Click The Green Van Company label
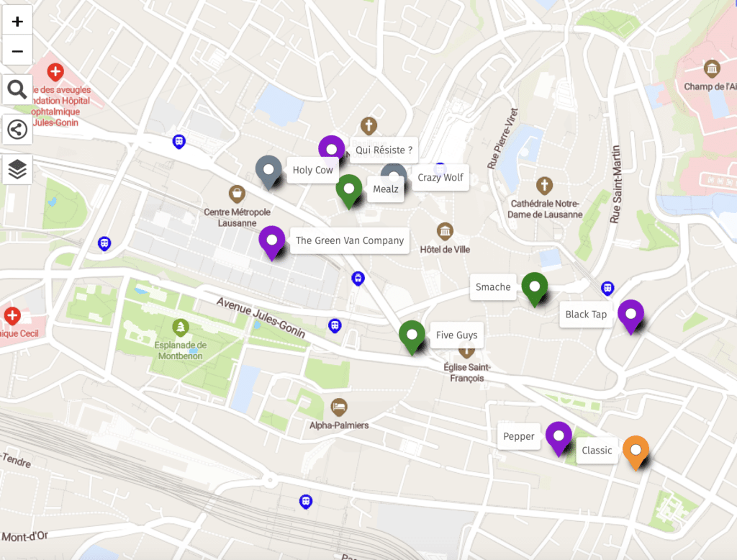Image resolution: width=737 pixels, height=560 pixels. coord(350,240)
